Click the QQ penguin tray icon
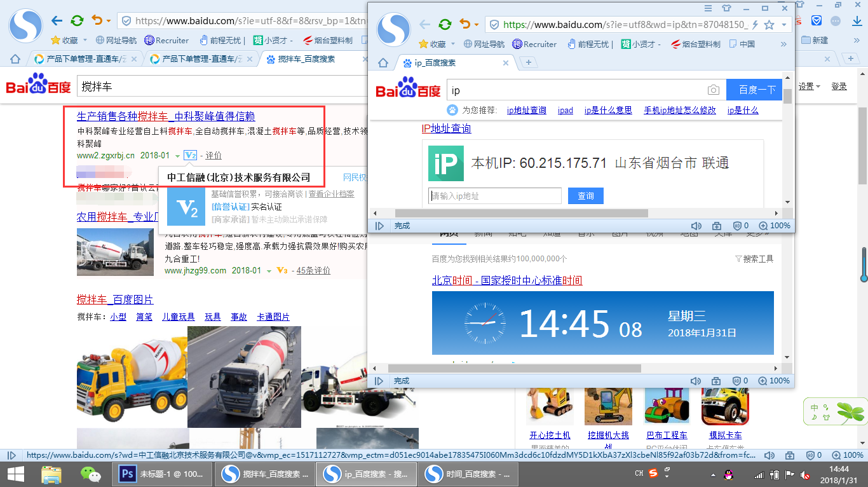The image size is (868, 487). pyautogui.click(x=728, y=474)
